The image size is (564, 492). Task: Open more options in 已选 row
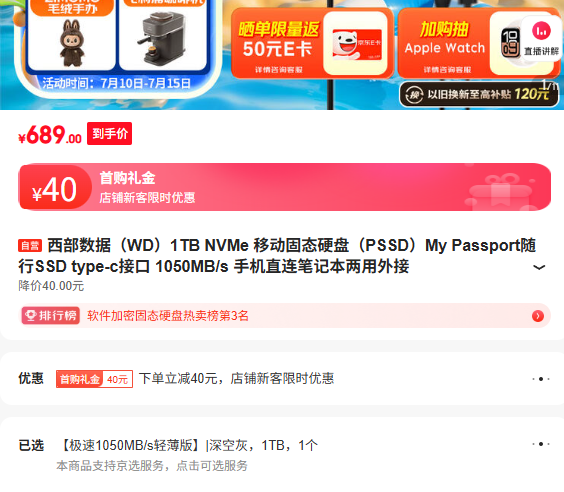coord(541,444)
